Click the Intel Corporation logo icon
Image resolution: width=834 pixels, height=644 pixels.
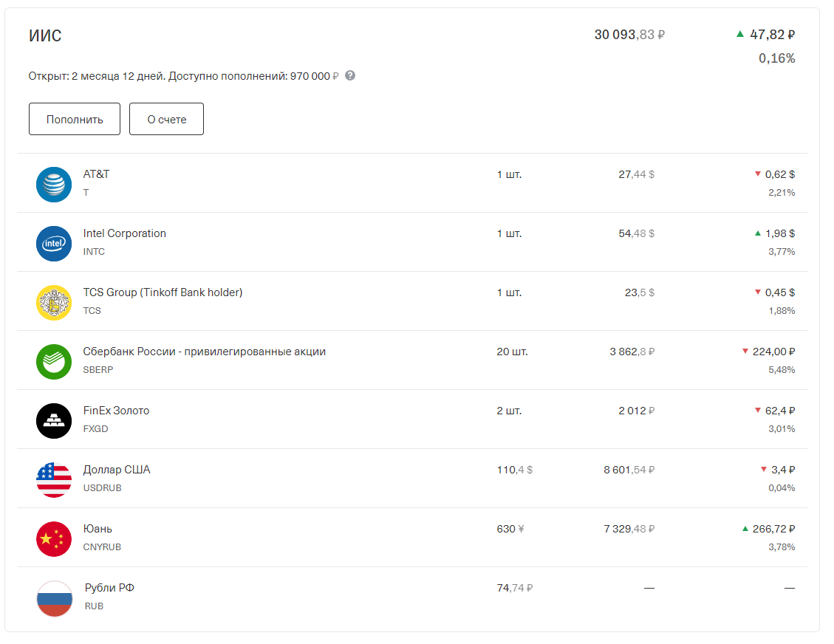click(x=54, y=243)
